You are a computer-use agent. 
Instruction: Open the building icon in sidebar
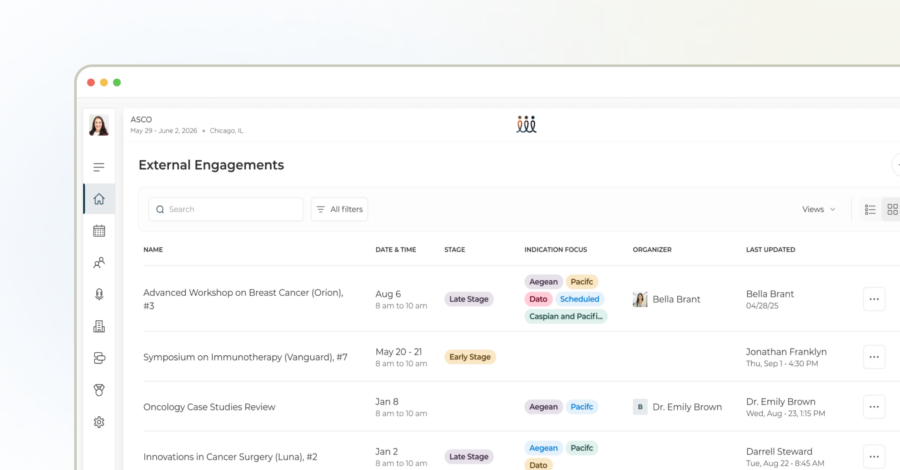pos(99,327)
